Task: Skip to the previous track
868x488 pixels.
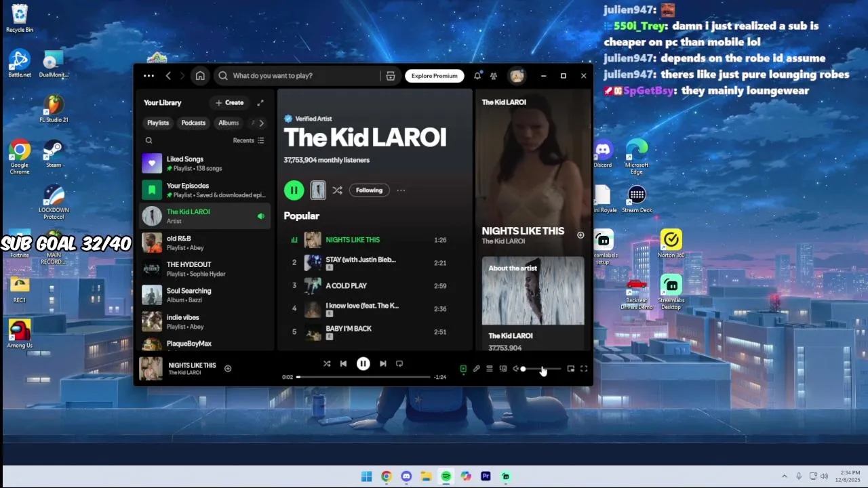Action: 343,364
